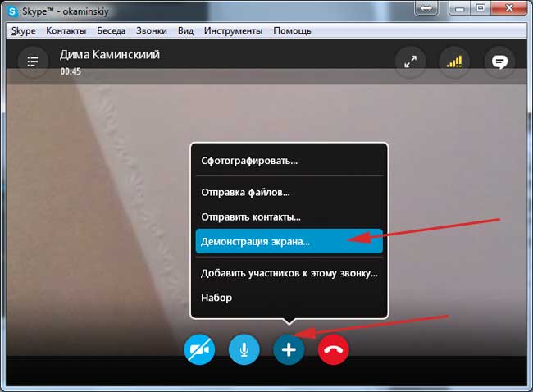Mute the microphone
The image size is (533, 392).
pos(244,350)
